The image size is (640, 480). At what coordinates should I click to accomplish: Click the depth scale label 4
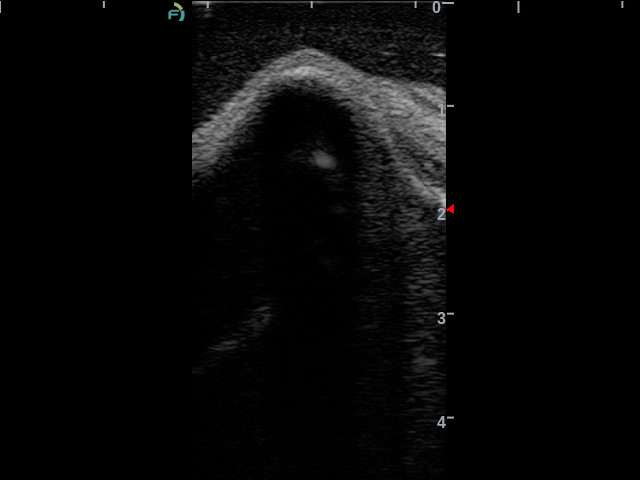click(x=441, y=422)
